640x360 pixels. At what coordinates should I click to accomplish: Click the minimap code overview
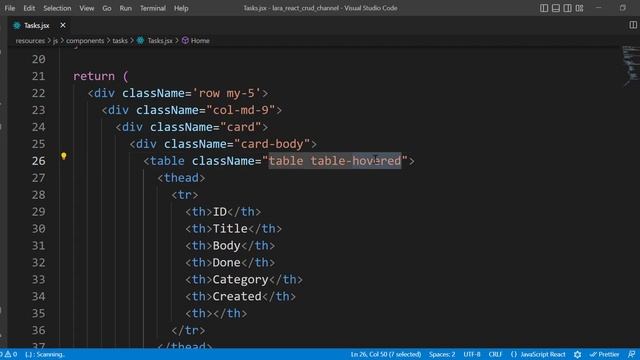point(631,65)
